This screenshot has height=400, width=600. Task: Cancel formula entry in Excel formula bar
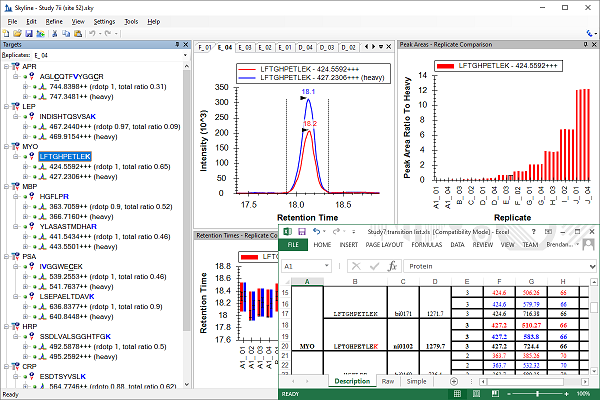point(356,266)
